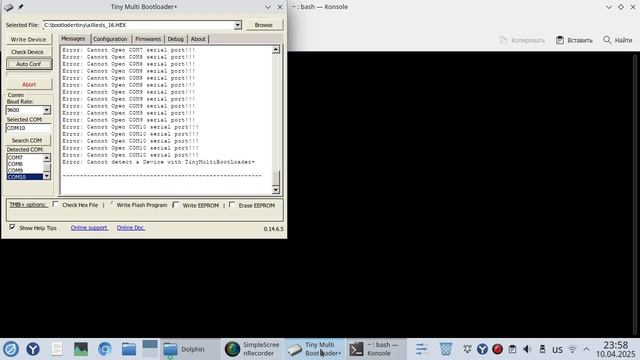
Task: Open the Online Doc link
Action: coord(131,228)
